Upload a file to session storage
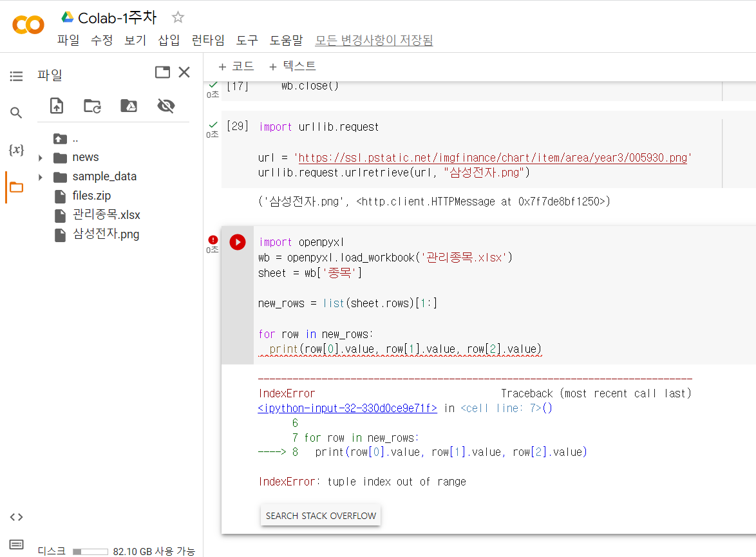This screenshot has width=756, height=557. tap(57, 106)
